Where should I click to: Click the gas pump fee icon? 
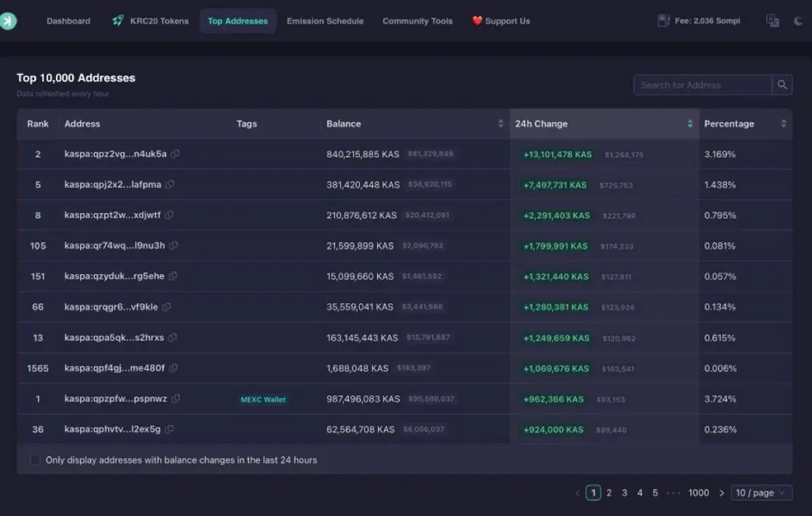point(664,20)
